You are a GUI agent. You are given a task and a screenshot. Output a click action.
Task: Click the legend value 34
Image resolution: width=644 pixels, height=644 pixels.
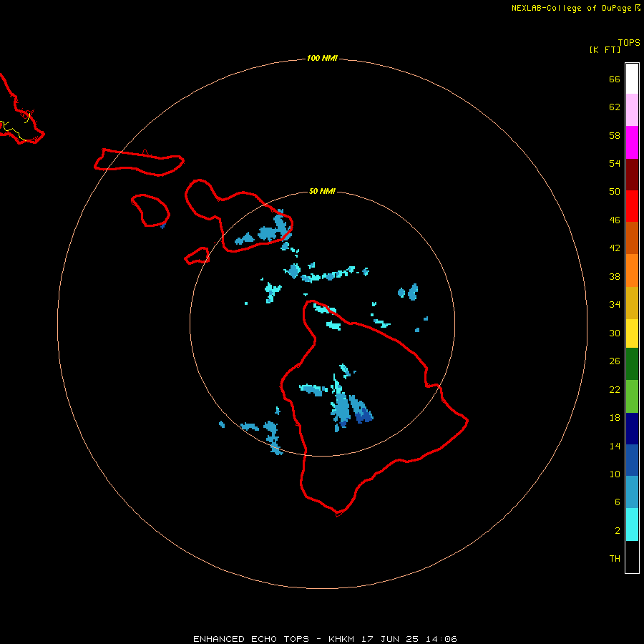[x=615, y=305]
